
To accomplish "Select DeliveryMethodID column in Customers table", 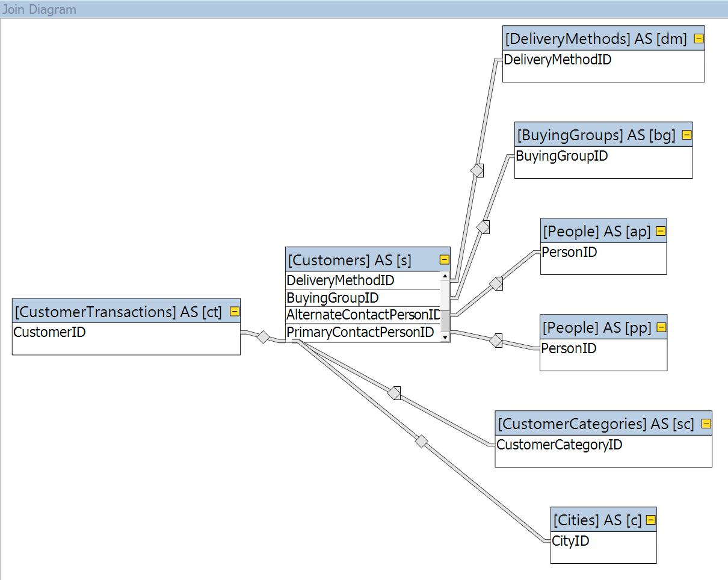I will coord(363,280).
